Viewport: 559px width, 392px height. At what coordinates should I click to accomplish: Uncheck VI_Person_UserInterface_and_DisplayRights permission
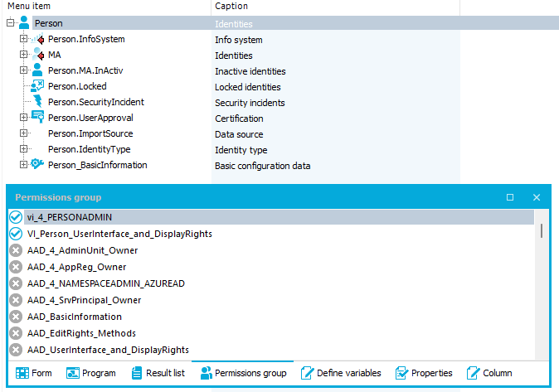pyautogui.click(x=16, y=234)
